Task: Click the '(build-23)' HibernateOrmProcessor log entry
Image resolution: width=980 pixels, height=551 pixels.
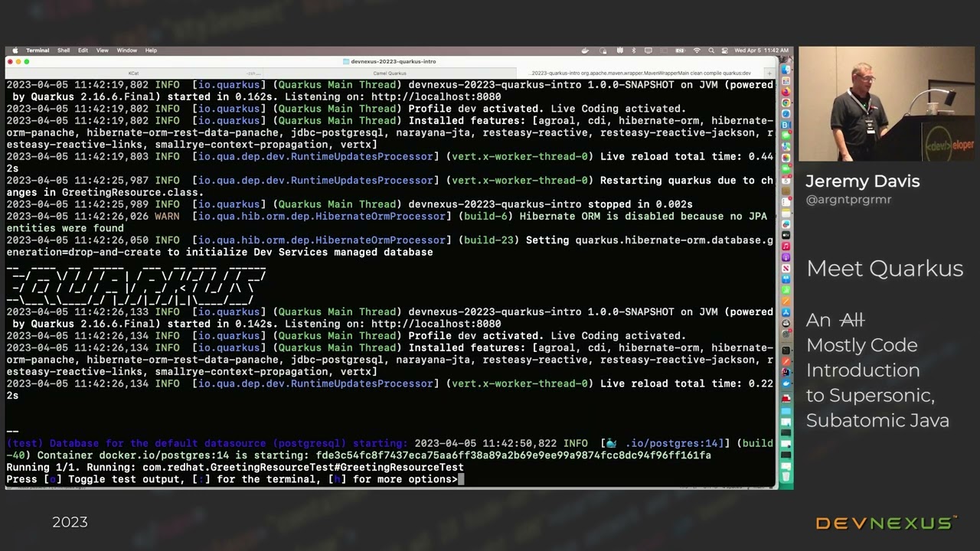Action: coord(489,240)
